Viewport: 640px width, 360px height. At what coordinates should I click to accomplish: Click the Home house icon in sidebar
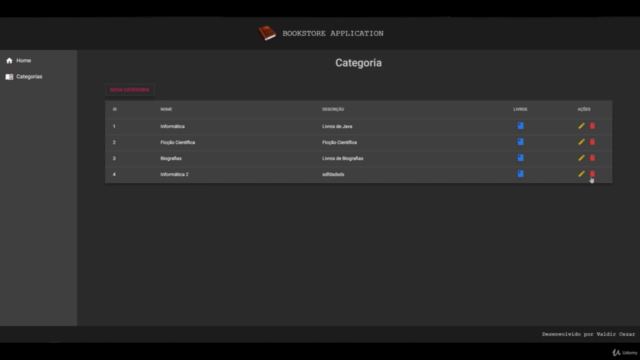tap(9, 60)
